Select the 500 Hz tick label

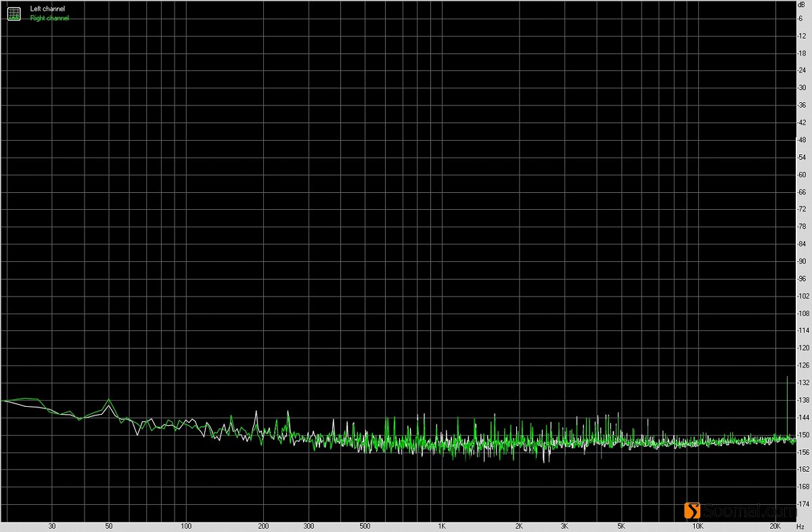(x=365, y=525)
